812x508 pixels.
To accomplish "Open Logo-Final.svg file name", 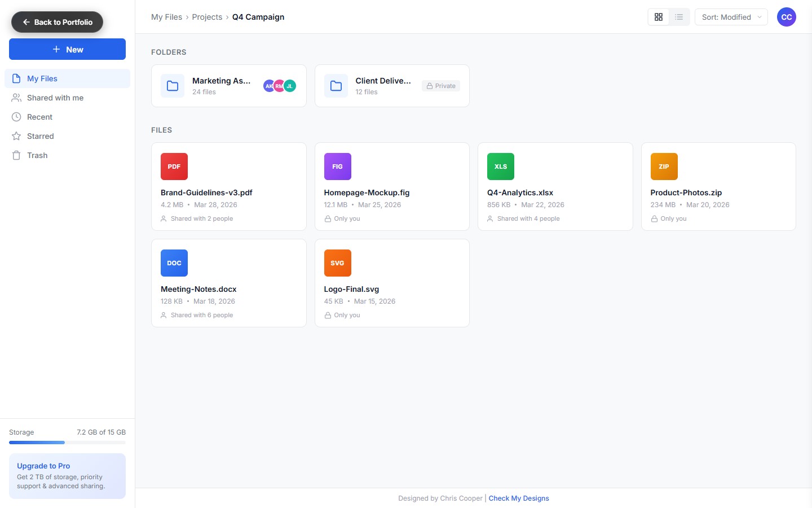I will click(x=351, y=289).
